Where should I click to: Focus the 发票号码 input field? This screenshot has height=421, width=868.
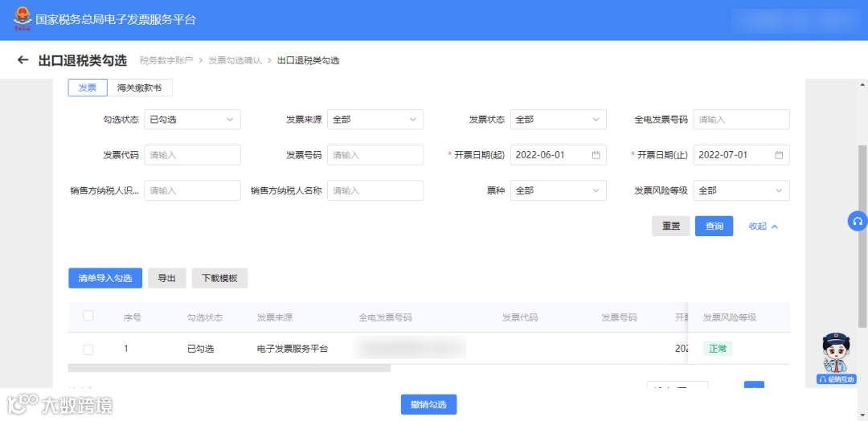375,155
